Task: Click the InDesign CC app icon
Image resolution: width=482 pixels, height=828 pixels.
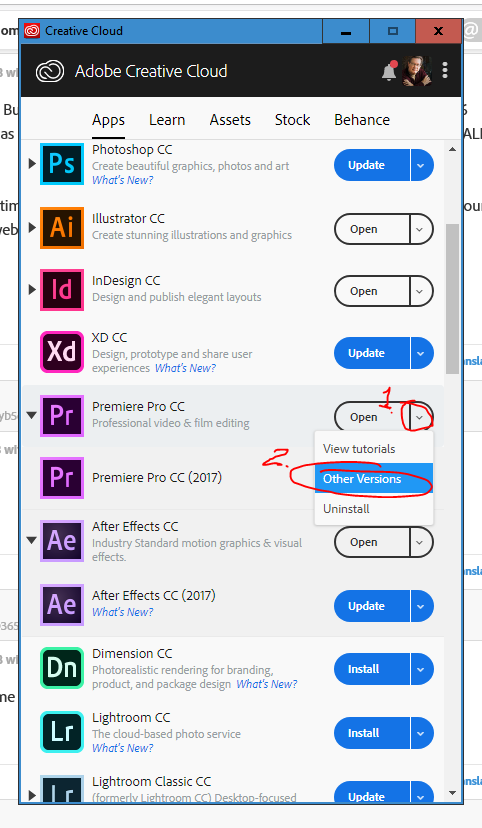Action: [x=62, y=290]
